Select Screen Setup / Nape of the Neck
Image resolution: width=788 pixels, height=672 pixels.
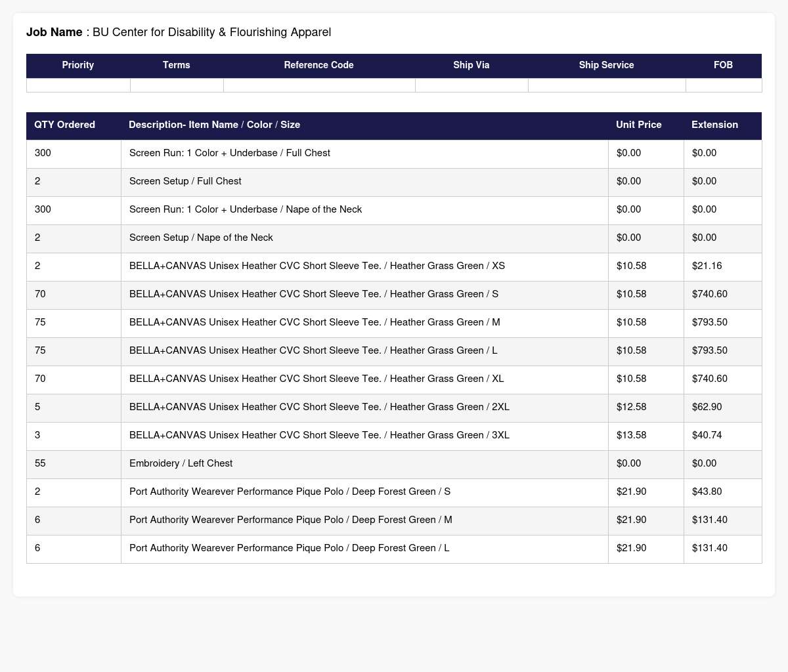pos(201,238)
